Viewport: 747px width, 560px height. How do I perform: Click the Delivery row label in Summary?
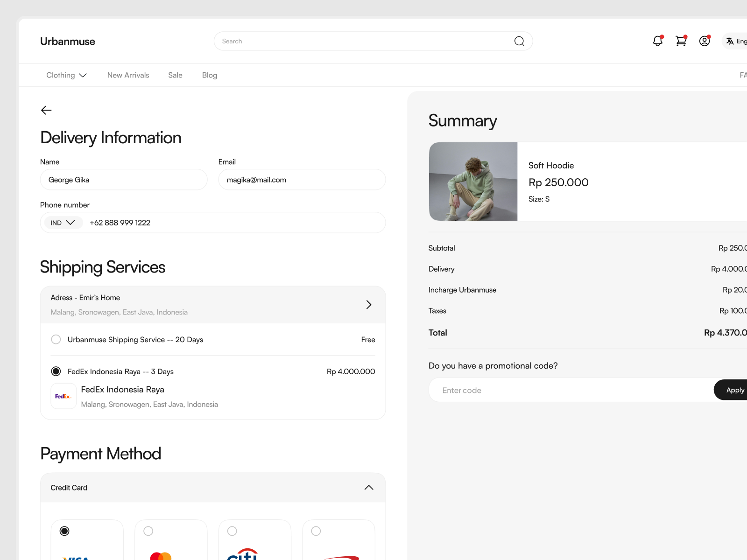pos(442,269)
